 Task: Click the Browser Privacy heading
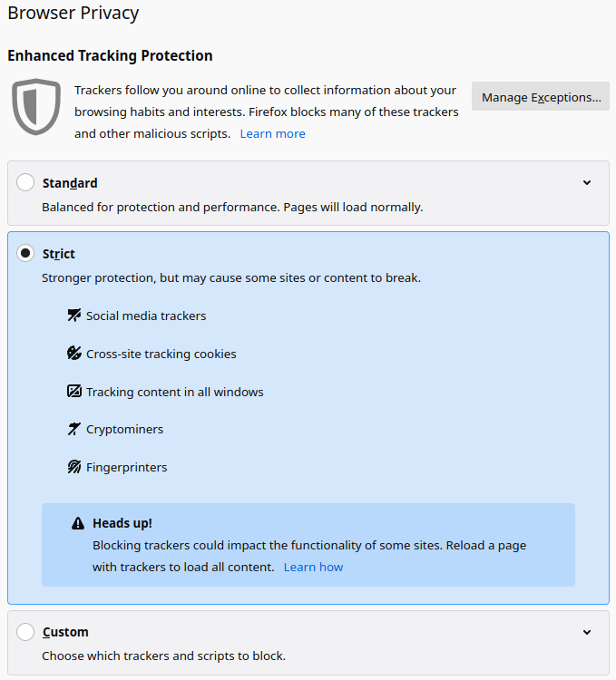pos(73,14)
